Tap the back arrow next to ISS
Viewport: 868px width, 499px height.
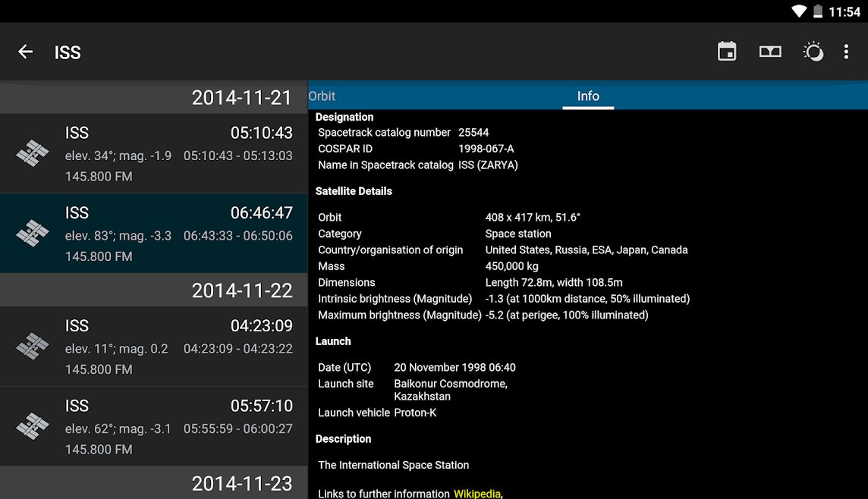[25, 52]
